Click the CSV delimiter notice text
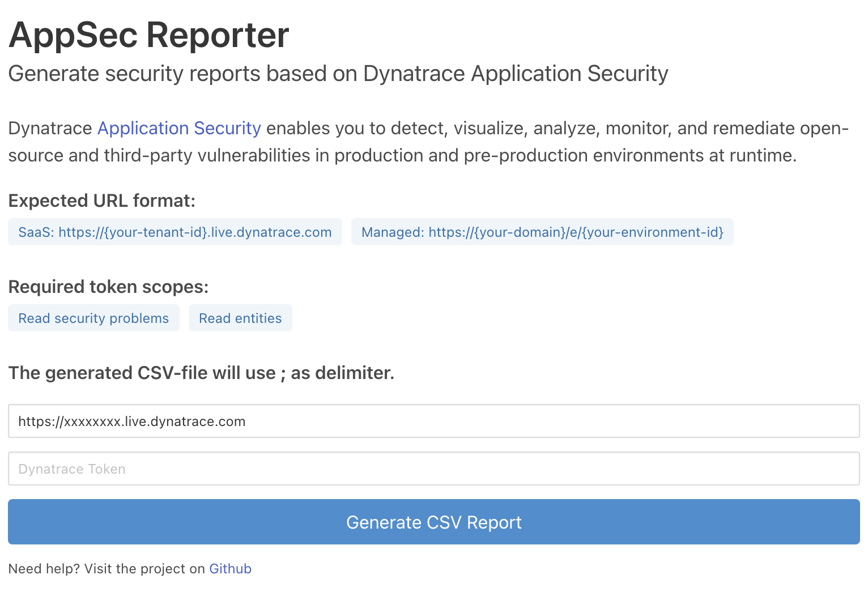Screen dimensions: 868x596 [201, 373]
